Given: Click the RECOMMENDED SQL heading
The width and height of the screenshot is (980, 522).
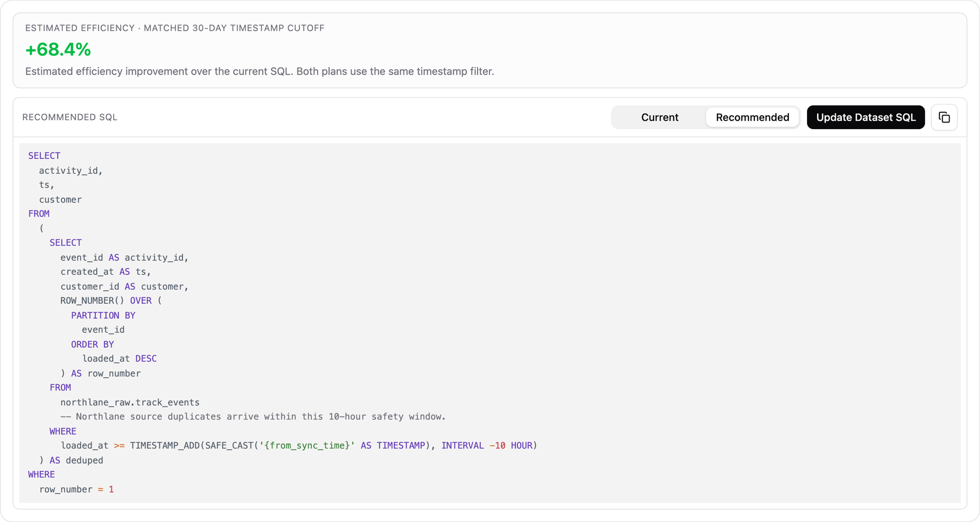Looking at the screenshot, I should pos(70,117).
